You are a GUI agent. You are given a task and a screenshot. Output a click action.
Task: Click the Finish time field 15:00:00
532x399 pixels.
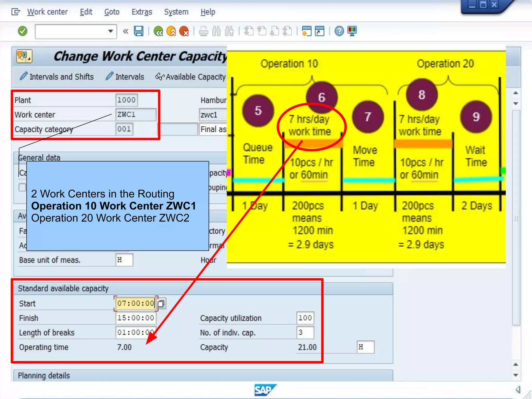(x=136, y=318)
